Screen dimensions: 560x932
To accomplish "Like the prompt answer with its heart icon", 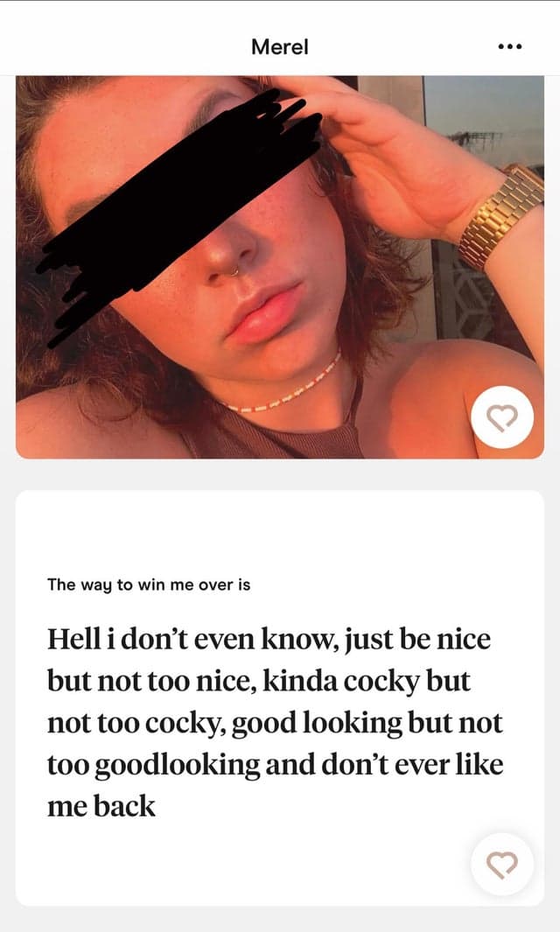I will [x=502, y=865].
